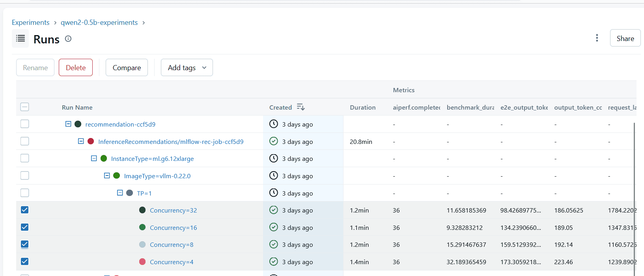Click clock status icon in recommendation-ccf5d9 row
This screenshot has height=276, width=644.
[x=274, y=124]
